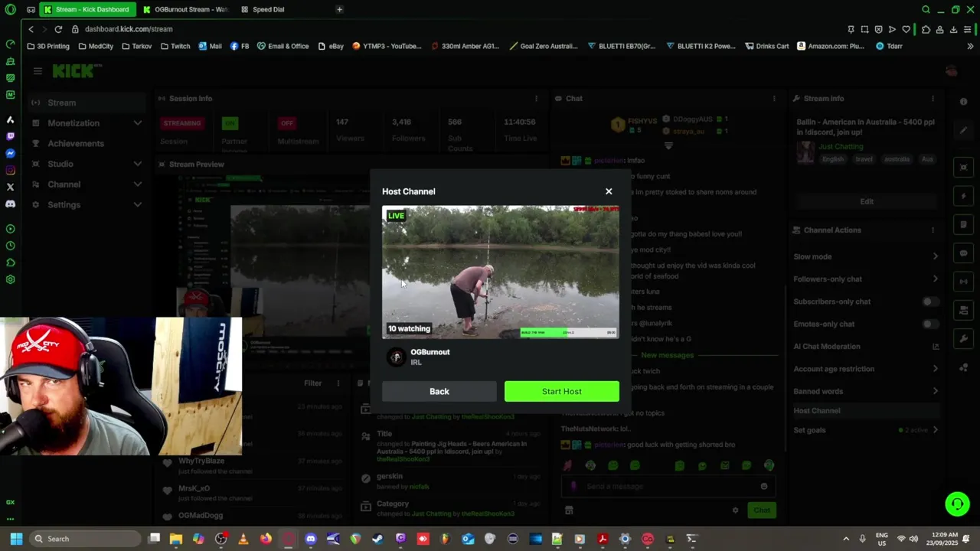Take a page snapshot with capture icon
The height and width of the screenshot is (551, 980).
(x=864, y=29)
